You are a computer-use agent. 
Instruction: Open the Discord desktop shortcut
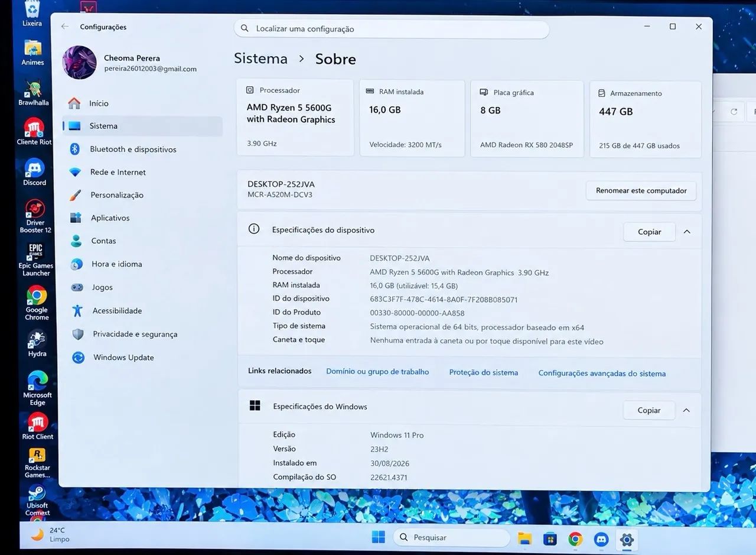[x=34, y=172]
